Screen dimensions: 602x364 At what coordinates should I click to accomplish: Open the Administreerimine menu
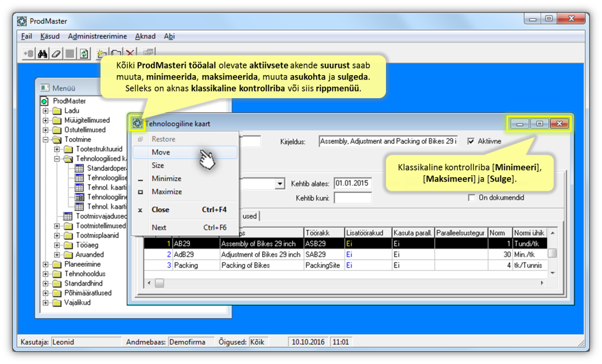coord(97,36)
